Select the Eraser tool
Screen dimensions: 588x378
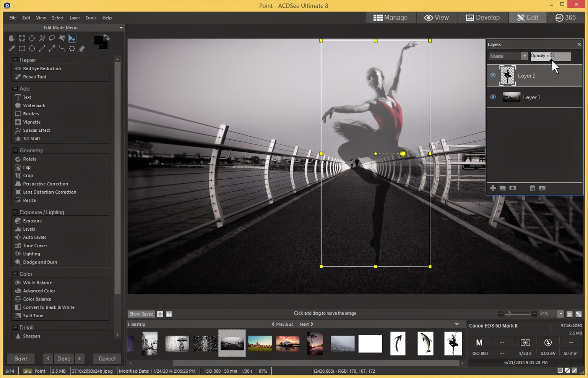81,48
